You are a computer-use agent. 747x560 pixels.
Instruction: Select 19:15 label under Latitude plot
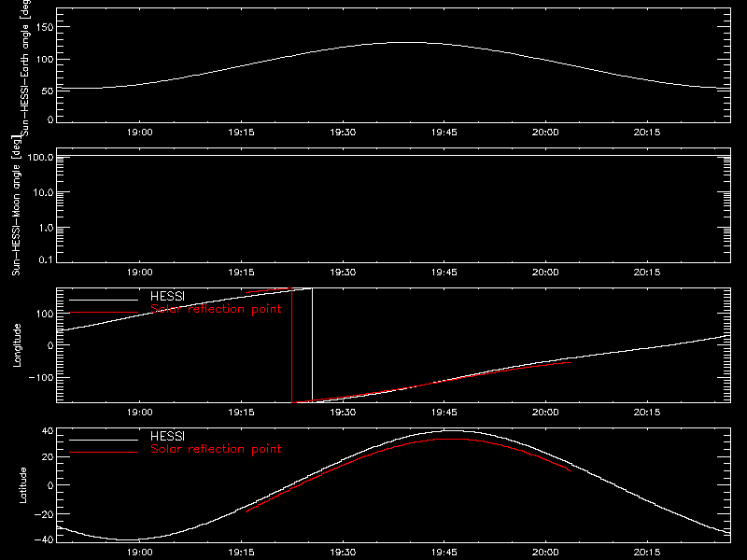click(241, 552)
